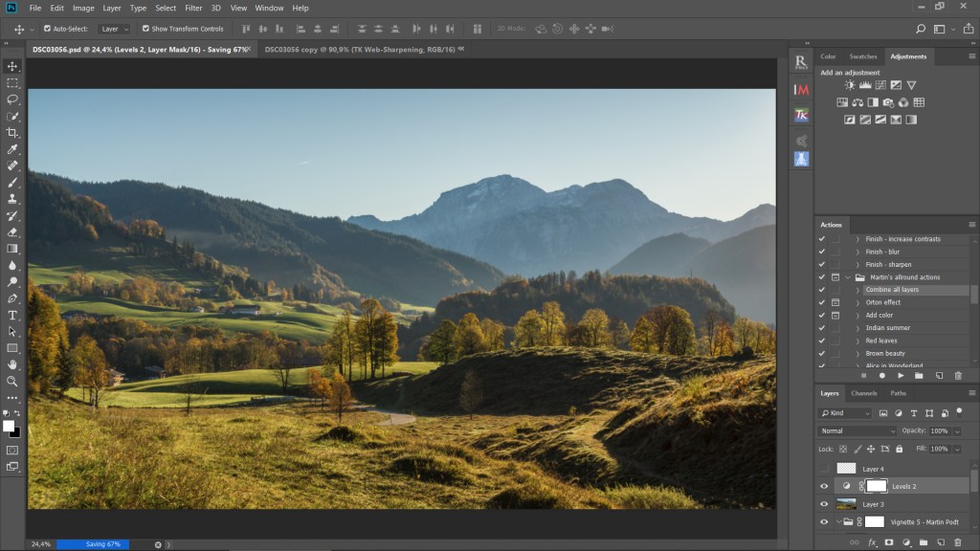Enable the Auto-Select checkbox

(x=48, y=29)
